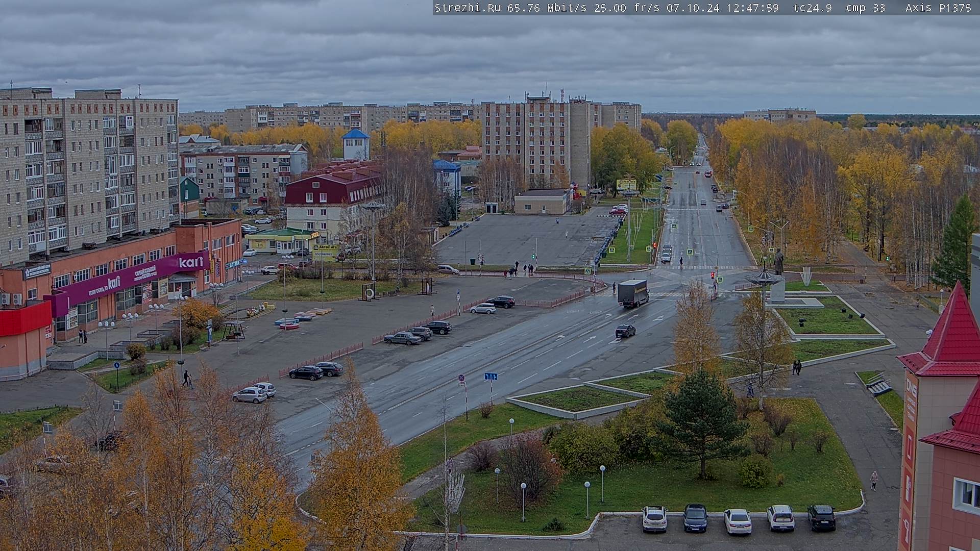Select the tc24.9 overlay value

coord(813,8)
